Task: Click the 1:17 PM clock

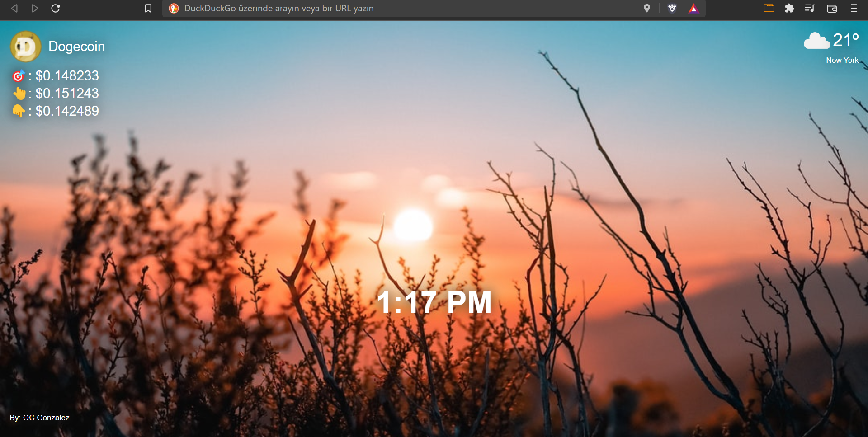Action: pyautogui.click(x=434, y=302)
